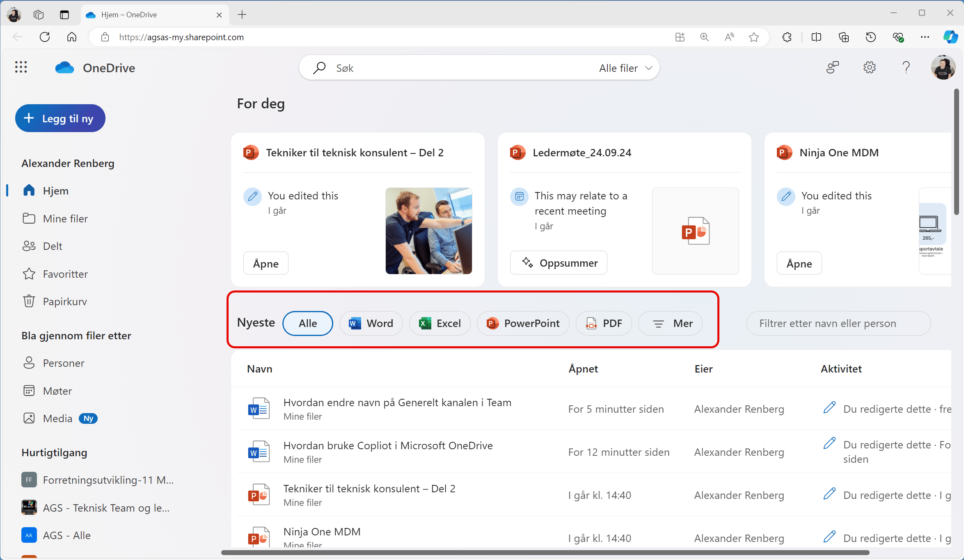Open Mine filer in sidebar
The width and height of the screenshot is (964, 560).
65,219
